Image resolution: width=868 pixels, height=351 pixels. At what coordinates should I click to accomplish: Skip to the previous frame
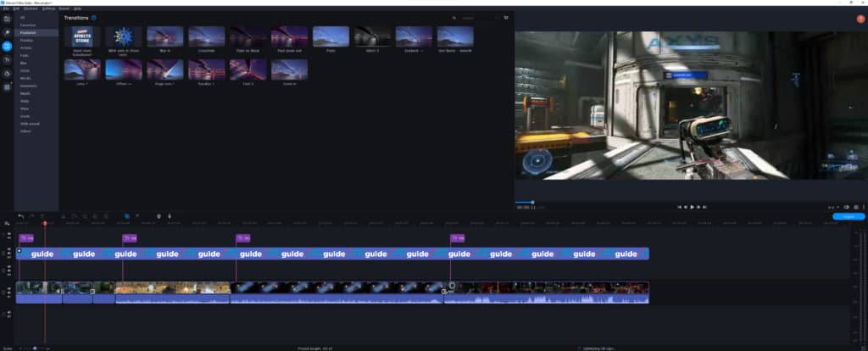[685, 207]
